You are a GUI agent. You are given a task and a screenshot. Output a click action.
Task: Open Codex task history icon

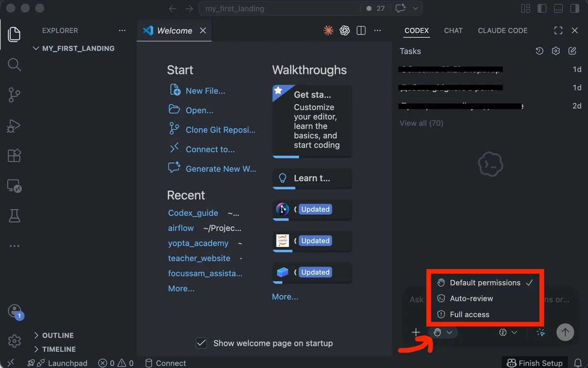(x=539, y=51)
